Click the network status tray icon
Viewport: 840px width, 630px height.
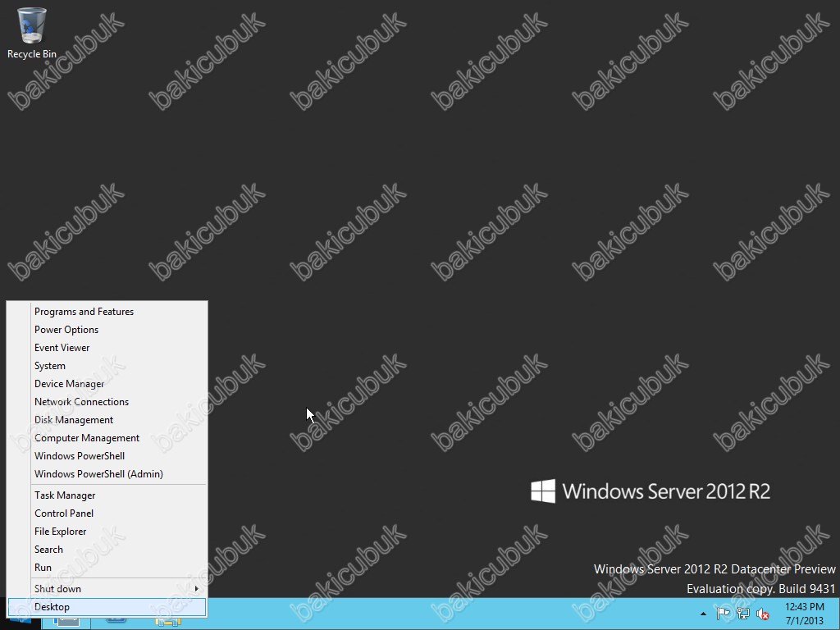(743, 614)
